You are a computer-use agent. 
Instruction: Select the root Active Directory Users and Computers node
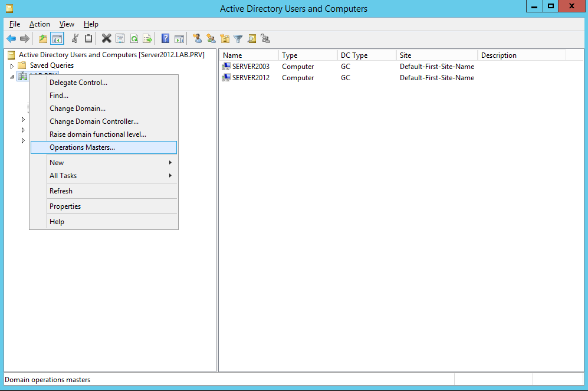coord(111,55)
